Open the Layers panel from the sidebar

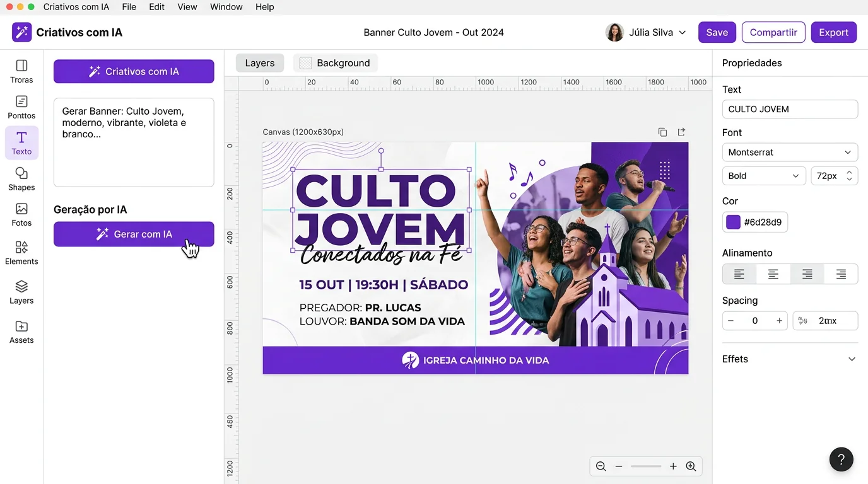[21, 292]
